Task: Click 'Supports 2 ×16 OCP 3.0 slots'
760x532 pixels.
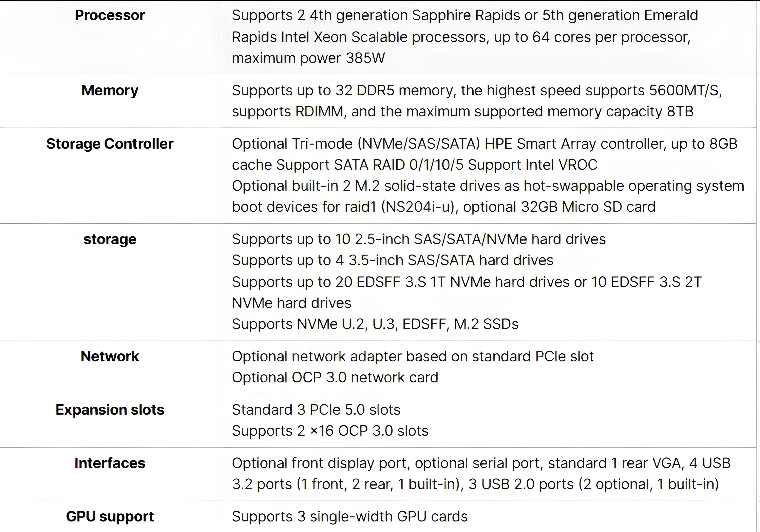Action: tap(330, 431)
